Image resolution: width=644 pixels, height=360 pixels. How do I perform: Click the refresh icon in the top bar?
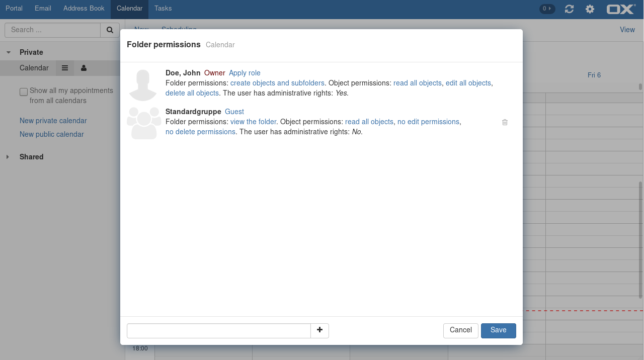coord(569,9)
